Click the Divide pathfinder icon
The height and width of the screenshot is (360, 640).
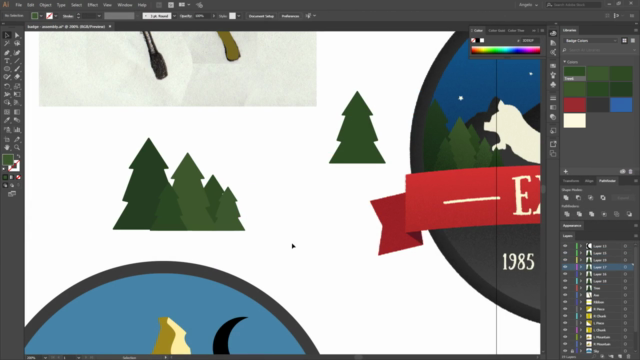[x=567, y=214]
